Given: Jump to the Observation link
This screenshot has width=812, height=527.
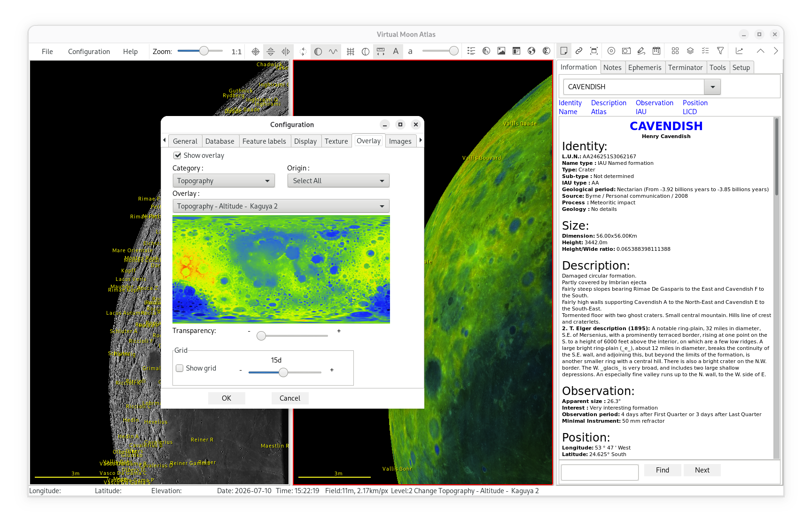Looking at the screenshot, I should (x=654, y=103).
